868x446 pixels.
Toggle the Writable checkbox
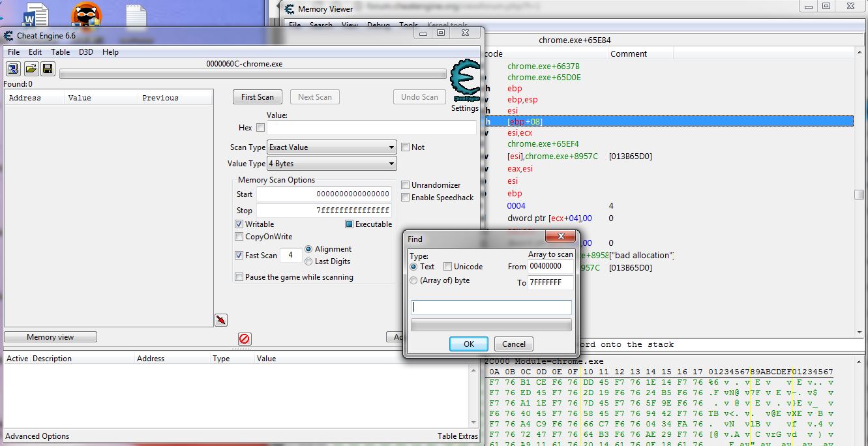point(239,224)
